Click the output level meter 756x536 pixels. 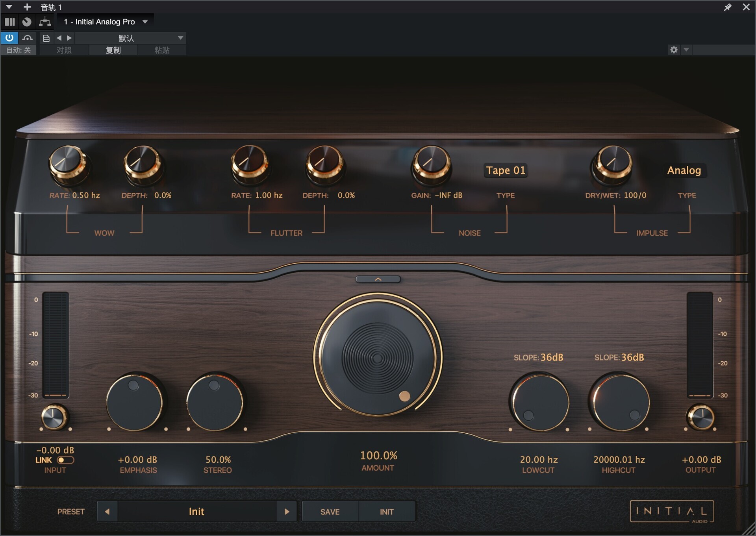point(700,345)
